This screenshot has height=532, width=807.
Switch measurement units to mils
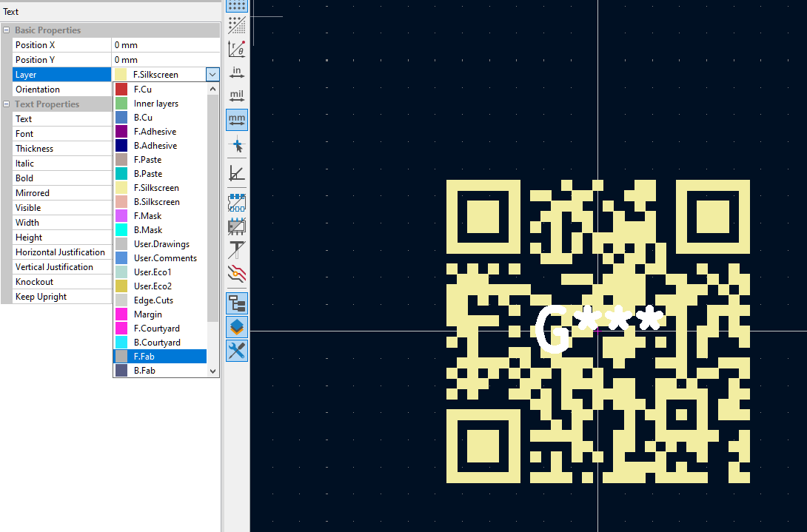tap(237, 95)
